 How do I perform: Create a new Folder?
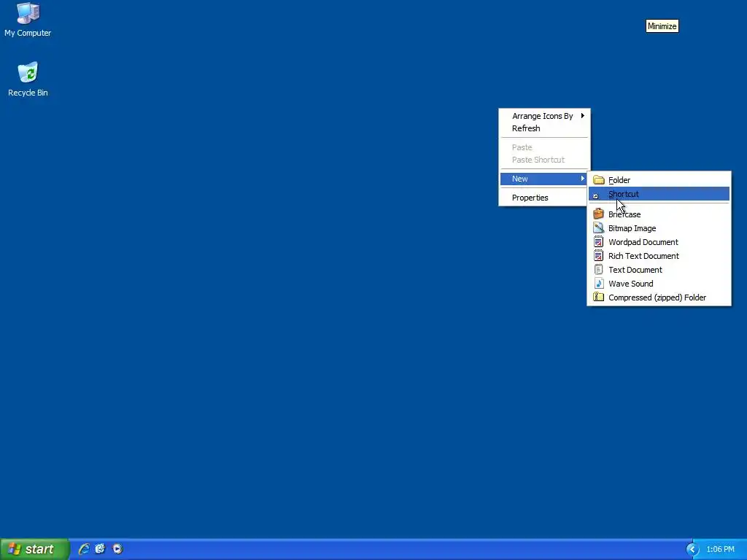tap(659, 180)
